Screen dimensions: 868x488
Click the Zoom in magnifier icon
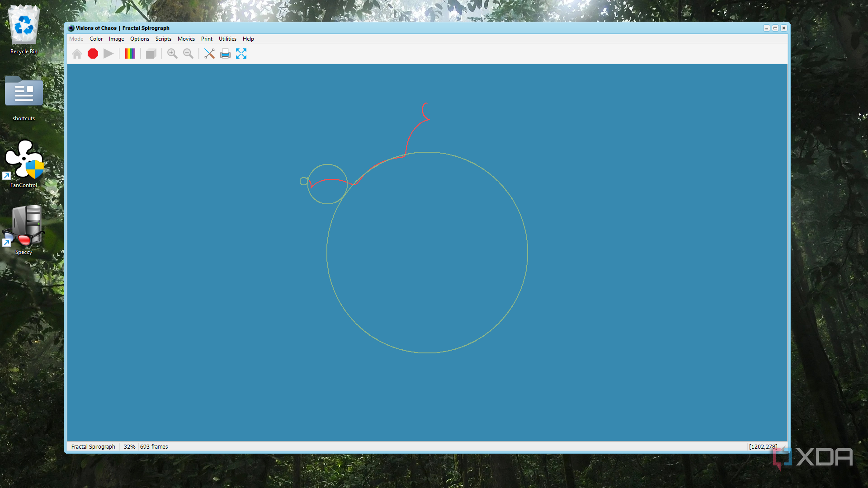172,54
